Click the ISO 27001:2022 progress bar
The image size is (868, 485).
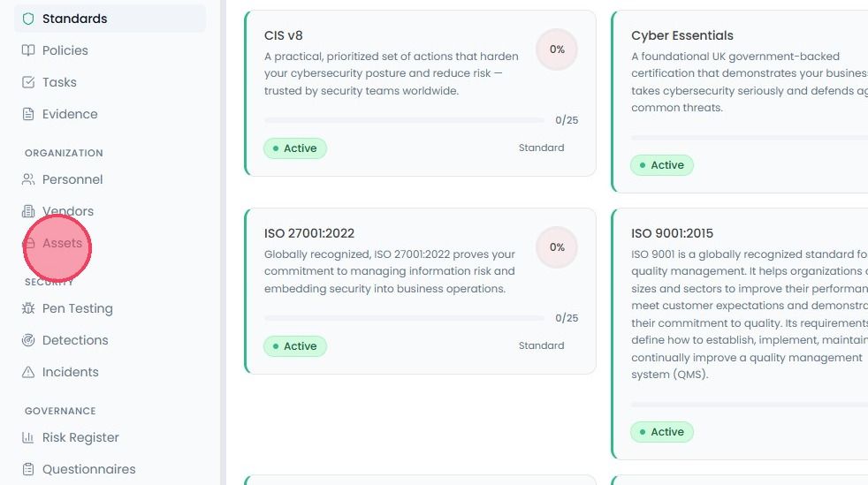[x=405, y=318]
